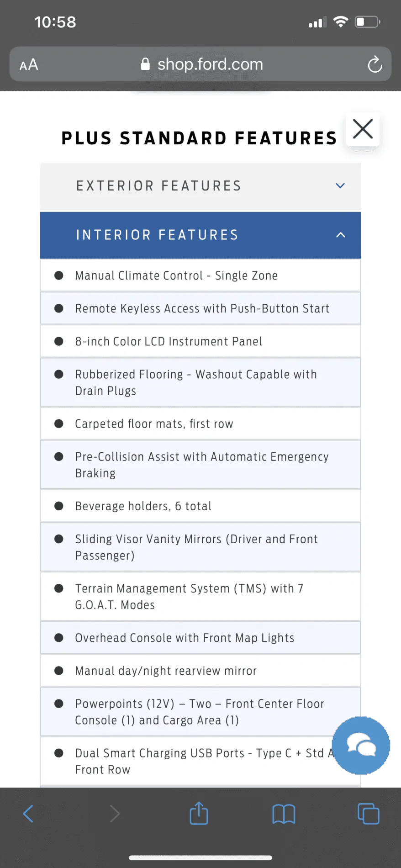Tap the Safari forward arrow

click(x=115, y=814)
